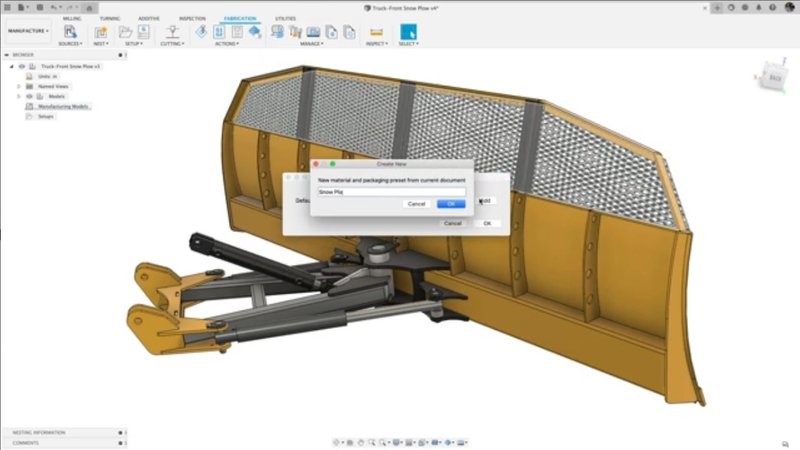Screen dimensions: 800x450
Task: Click the Select tool icon
Action: click(408, 32)
